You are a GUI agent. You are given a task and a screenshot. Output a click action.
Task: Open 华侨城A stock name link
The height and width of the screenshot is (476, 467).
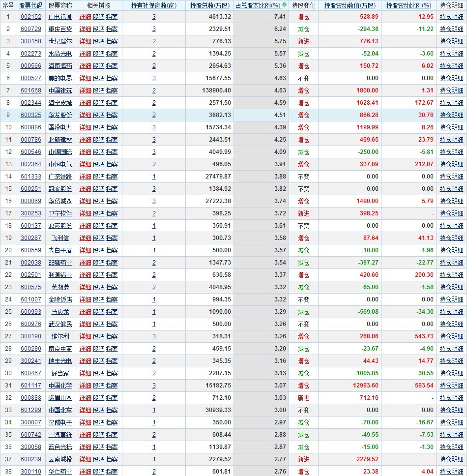[60, 201]
